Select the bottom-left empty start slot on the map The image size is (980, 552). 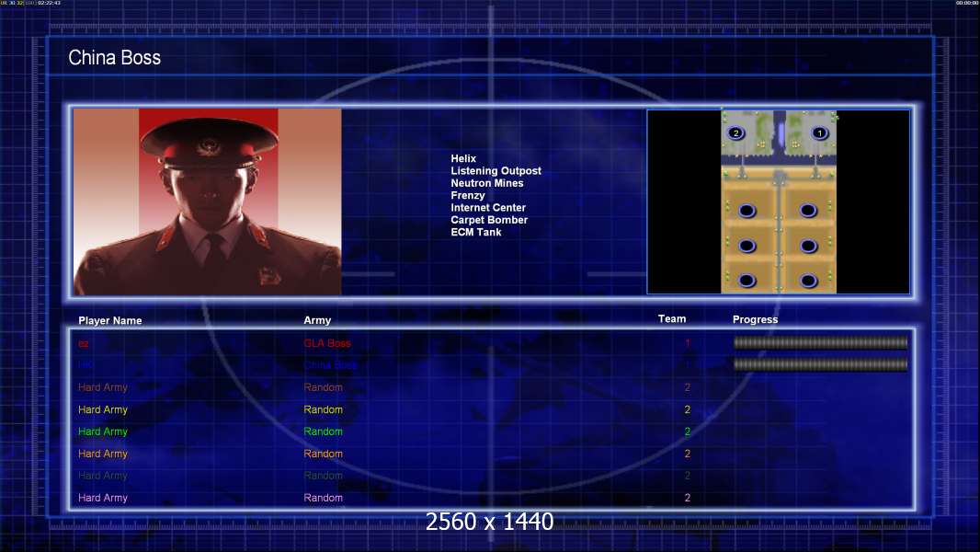[x=746, y=281]
